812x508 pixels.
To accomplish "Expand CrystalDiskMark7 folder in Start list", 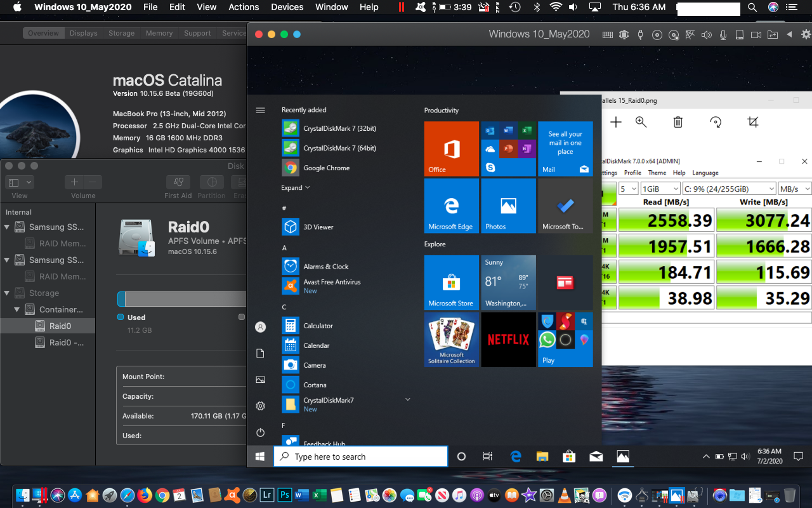I will 407,399.
